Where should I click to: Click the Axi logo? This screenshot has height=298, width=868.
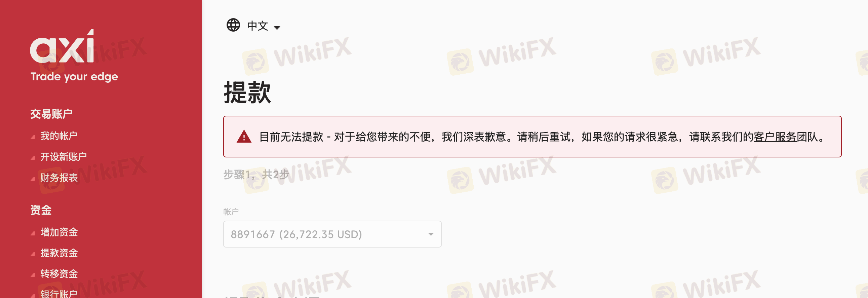point(62,46)
